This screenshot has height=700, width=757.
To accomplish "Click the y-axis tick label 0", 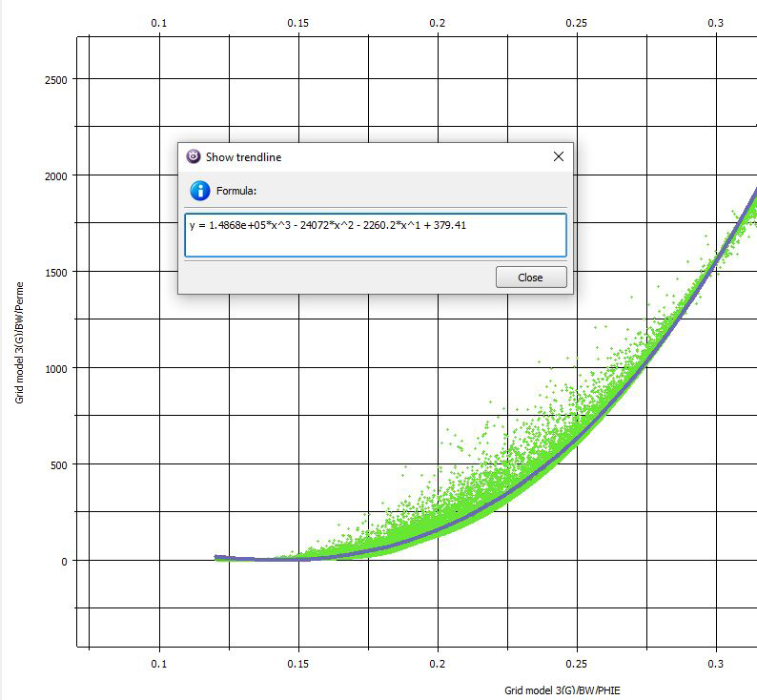I will [64, 562].
